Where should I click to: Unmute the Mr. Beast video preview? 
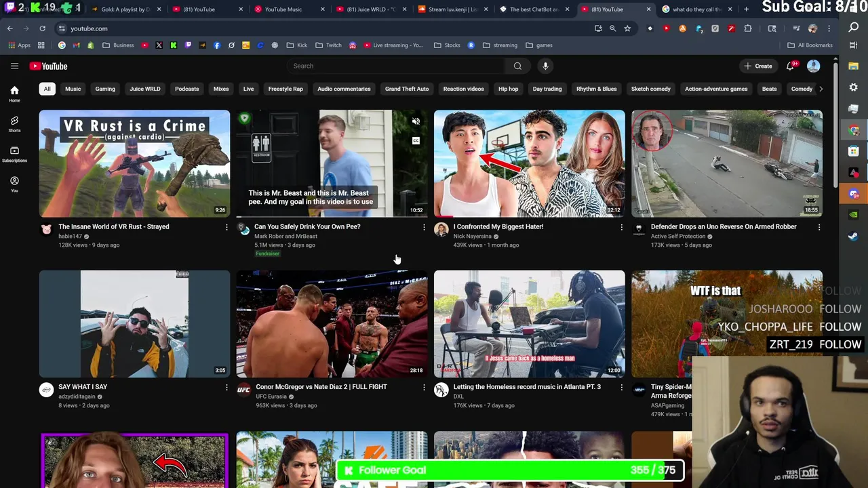pyautogui.click(x=416, y=121)
